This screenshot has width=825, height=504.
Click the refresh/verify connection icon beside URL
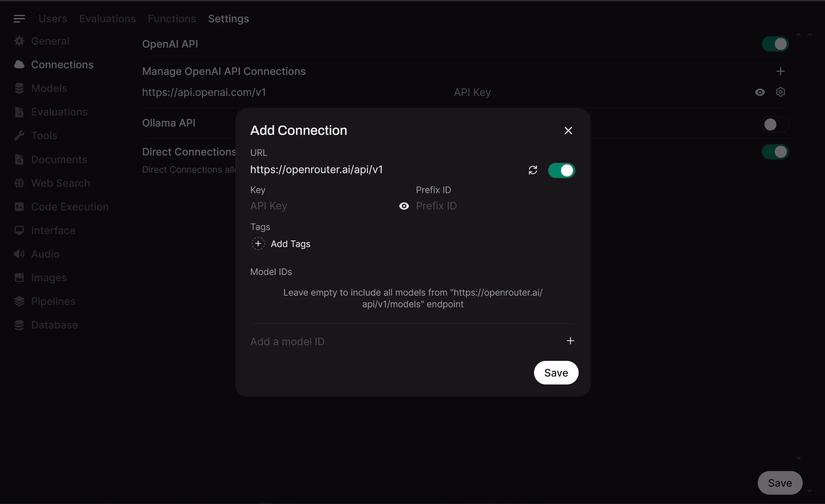pos(533,170)
